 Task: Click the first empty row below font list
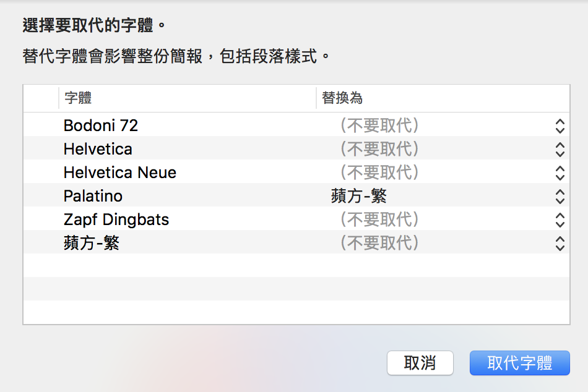point(296,265)
